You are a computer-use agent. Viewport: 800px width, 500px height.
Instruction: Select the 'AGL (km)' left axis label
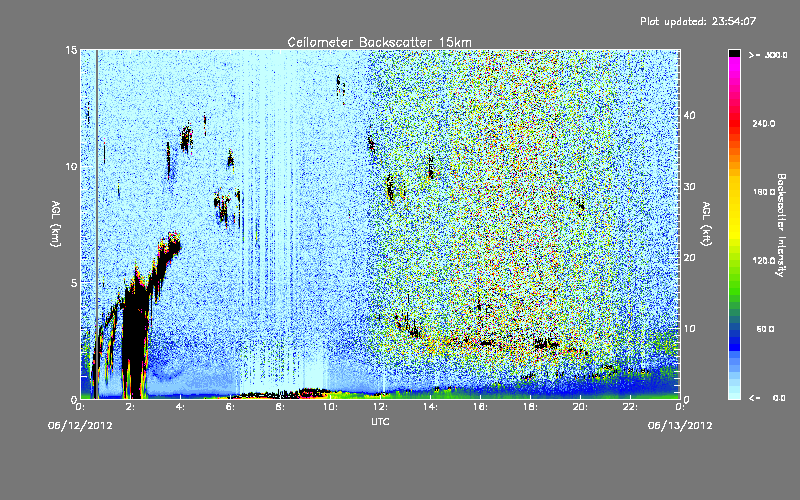pyautogui.click(x=56, y=223)
